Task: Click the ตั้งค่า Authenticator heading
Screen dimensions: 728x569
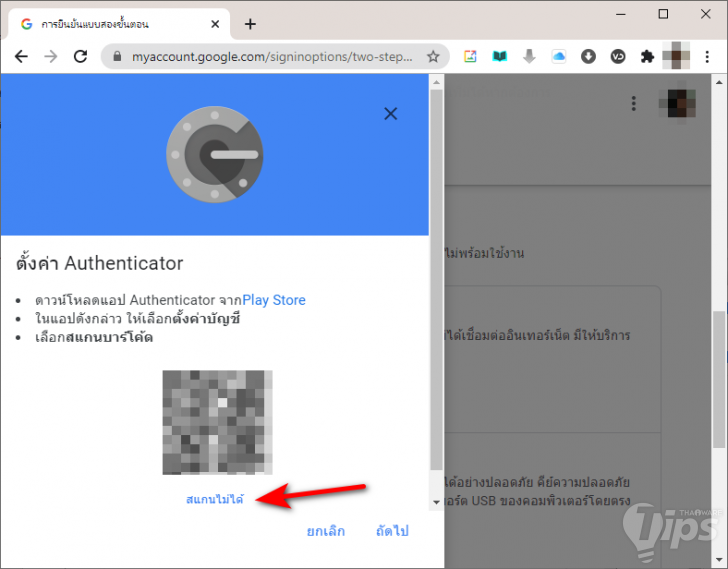Action: click(x=99, y=263)
